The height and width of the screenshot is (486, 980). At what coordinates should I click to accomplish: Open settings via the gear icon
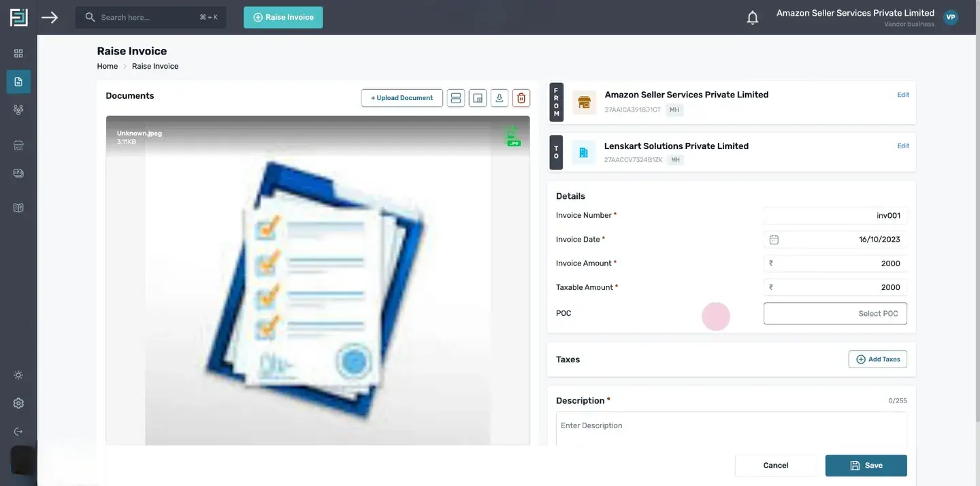[18, 403]
